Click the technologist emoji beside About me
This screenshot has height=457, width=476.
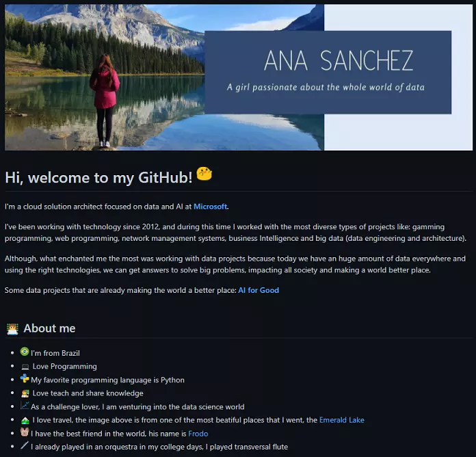12,329
